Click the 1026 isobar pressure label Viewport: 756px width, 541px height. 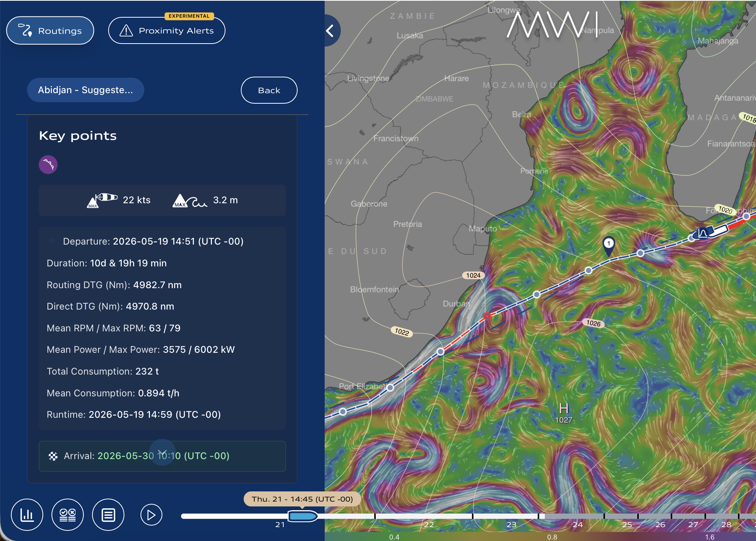point(593,323)
